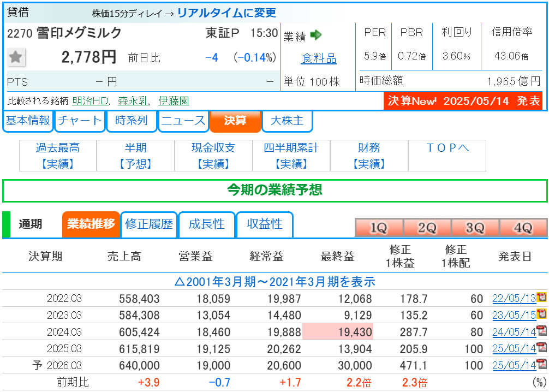Click the PBR value 0.72倍
This screenshot has height=392, width=549.
411,56
